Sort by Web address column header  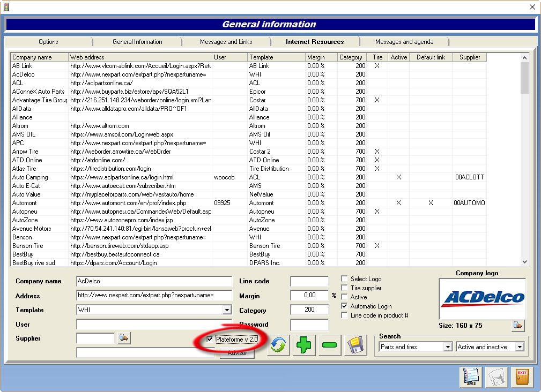pyautogui.click(x=140, y=57)
